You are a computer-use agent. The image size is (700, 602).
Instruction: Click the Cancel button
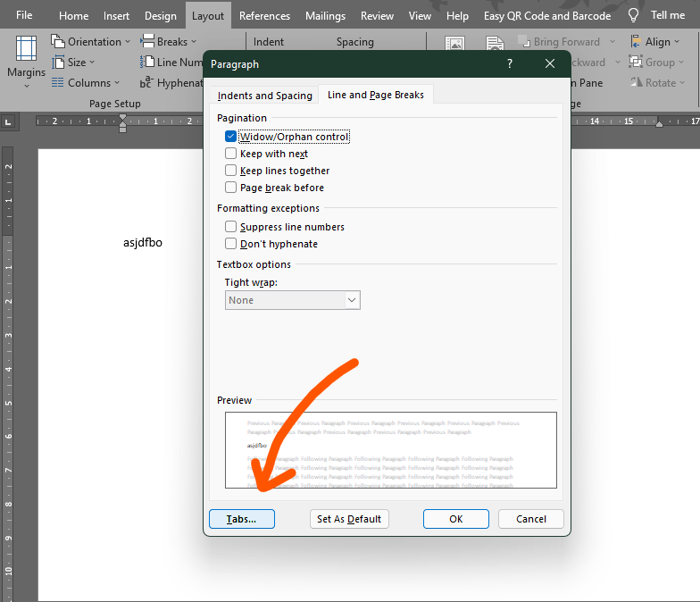[x=530, y=519]
